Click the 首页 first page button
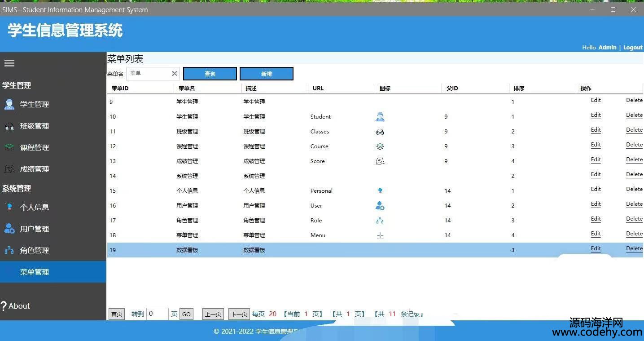 click(117, 314)
